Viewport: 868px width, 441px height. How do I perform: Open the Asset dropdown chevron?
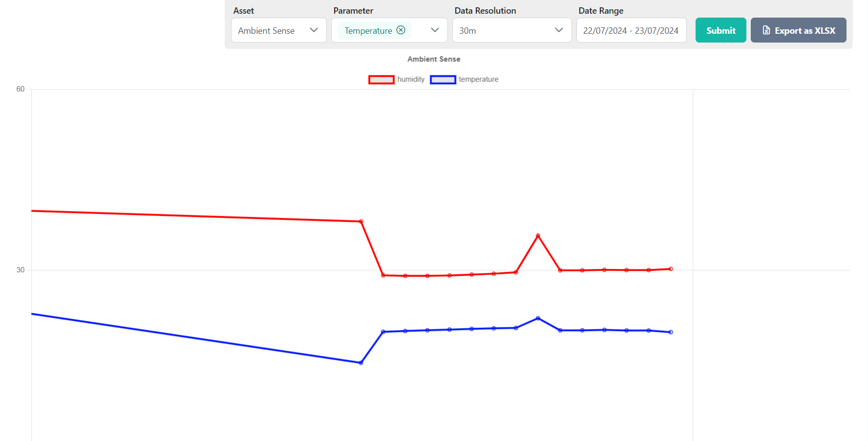314,30
